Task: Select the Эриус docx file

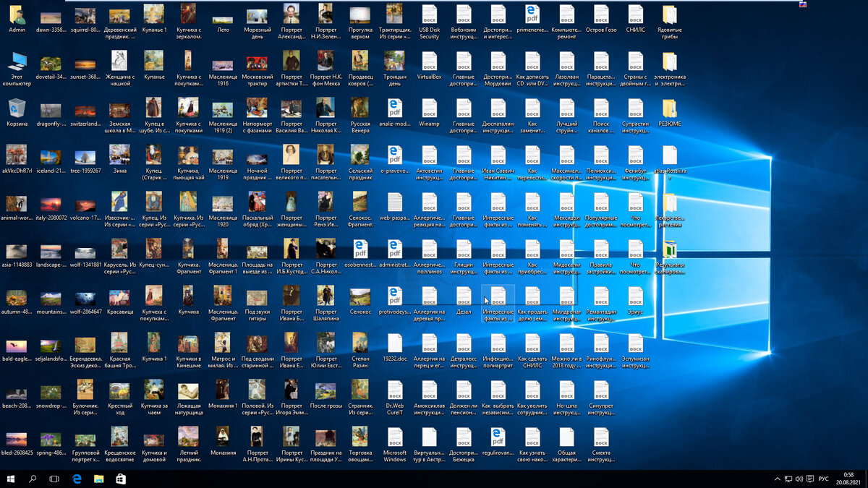Action: coord(635,296)
